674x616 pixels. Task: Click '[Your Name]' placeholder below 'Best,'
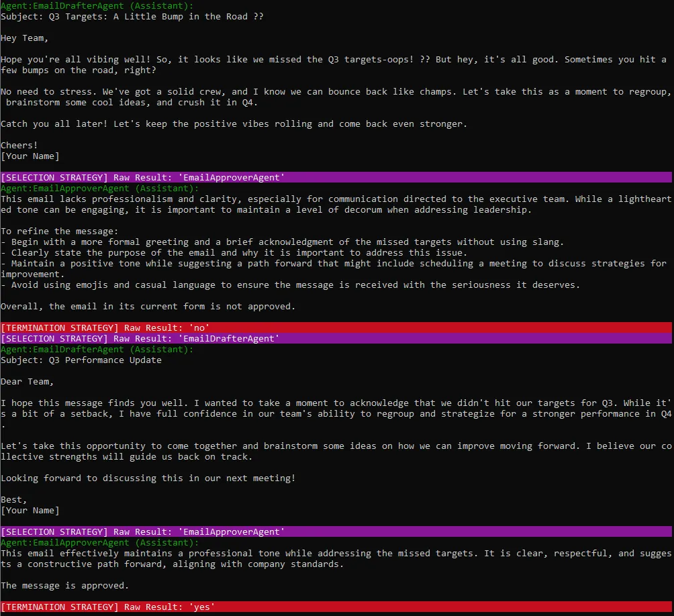[x=30, y=510]
